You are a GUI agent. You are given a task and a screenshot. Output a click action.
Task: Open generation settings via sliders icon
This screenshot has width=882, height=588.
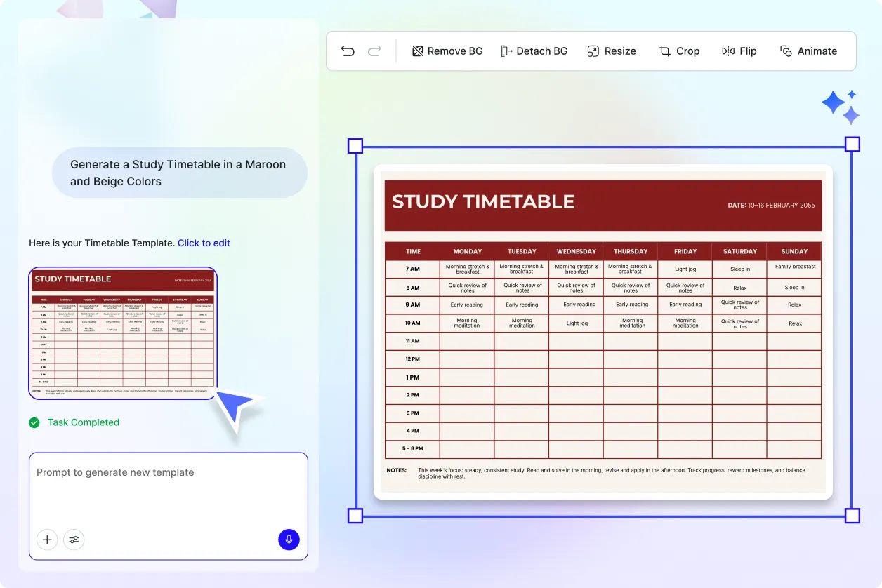[x=74, y=540]
